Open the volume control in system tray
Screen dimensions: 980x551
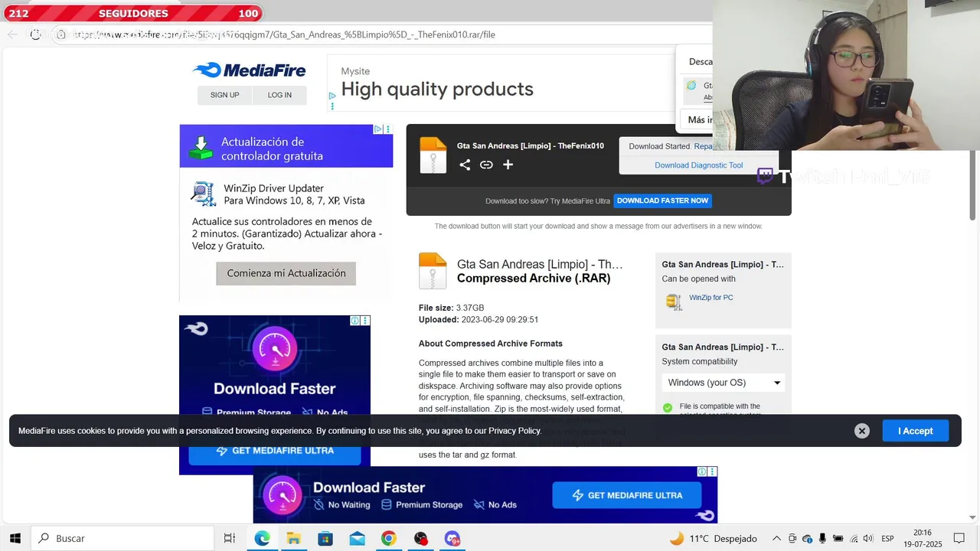pyautogui.click(x=868, y=538)
